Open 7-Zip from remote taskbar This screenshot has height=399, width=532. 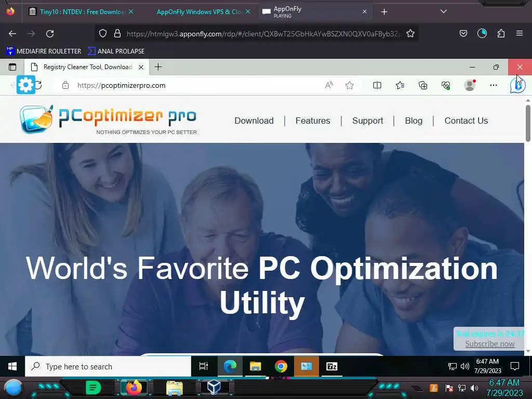coord(331,366)
